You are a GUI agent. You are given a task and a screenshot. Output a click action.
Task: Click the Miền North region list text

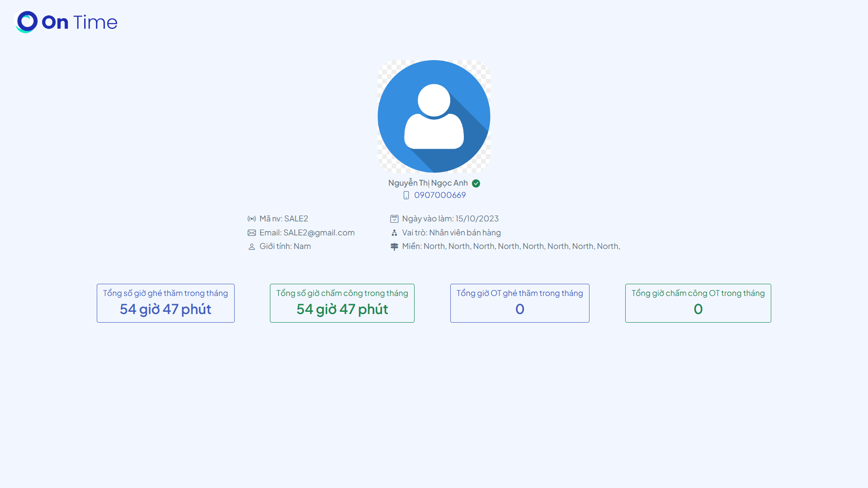point(511,246)
